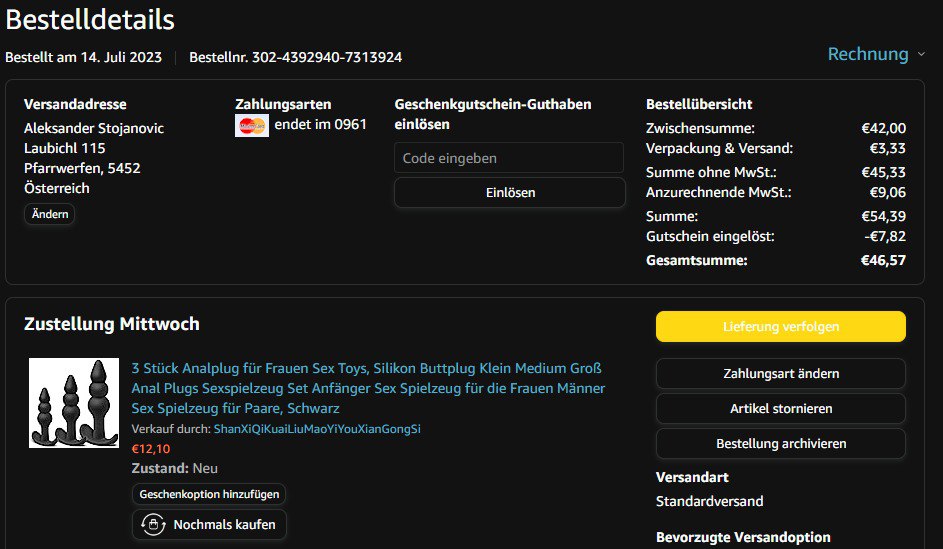Click the Gesamtsumme total amount €46,57
Viewport: 943px width, 549px height.
[883, 261]
